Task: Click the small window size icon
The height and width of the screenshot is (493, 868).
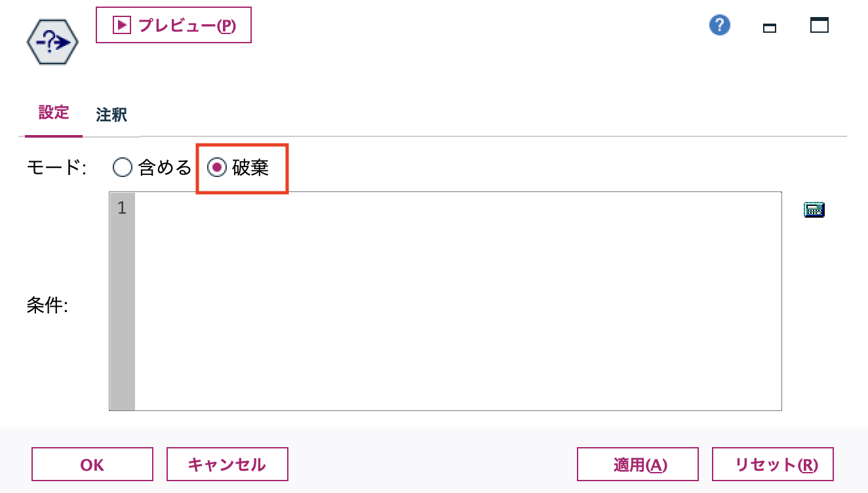Action: [x=769, y=28]
